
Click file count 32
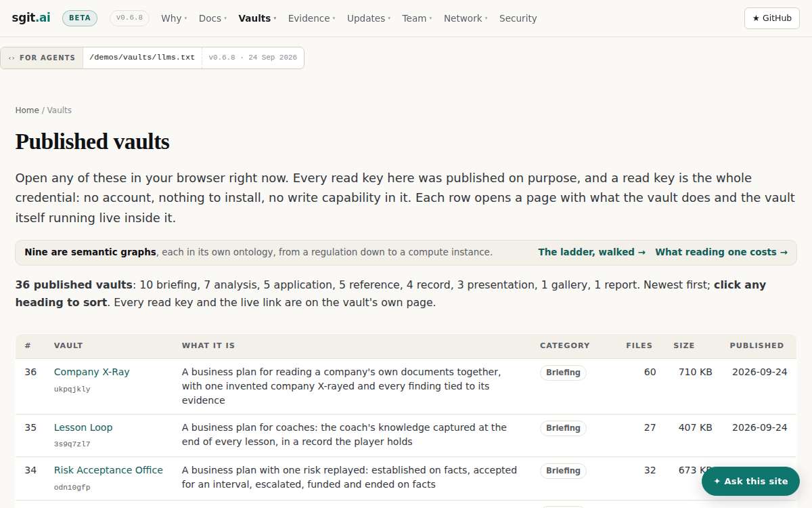(650, 470)
